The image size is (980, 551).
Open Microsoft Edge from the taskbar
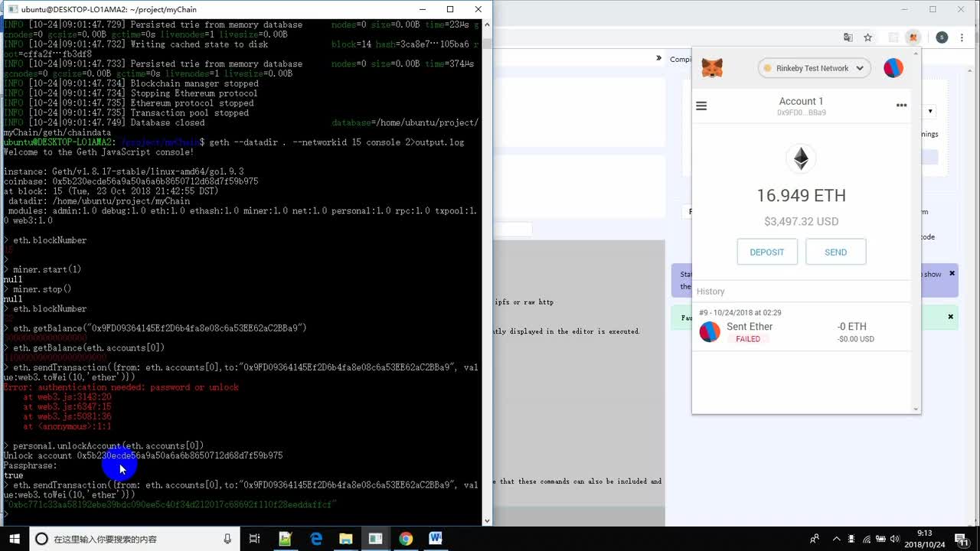pos(315,539)
